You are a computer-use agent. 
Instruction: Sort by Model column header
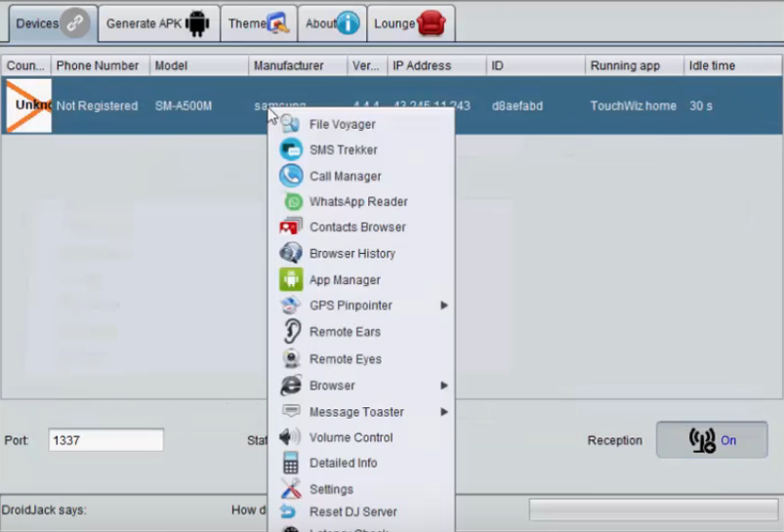point(199,65)
